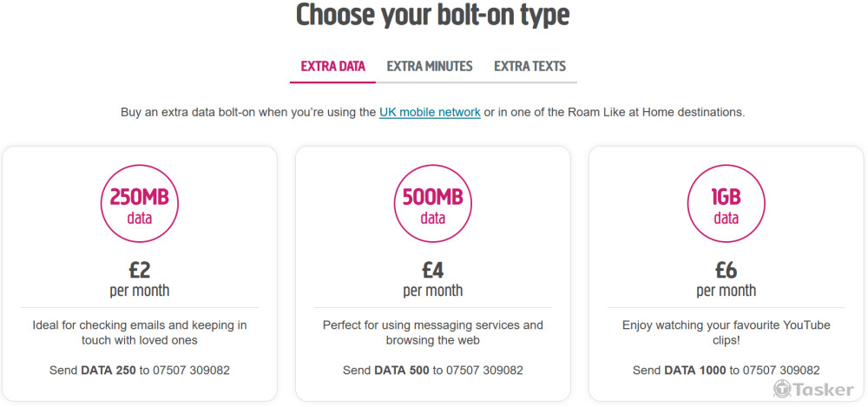Click the £6 per month price
The height and width of the screenshot is (407, 868).
727,278
